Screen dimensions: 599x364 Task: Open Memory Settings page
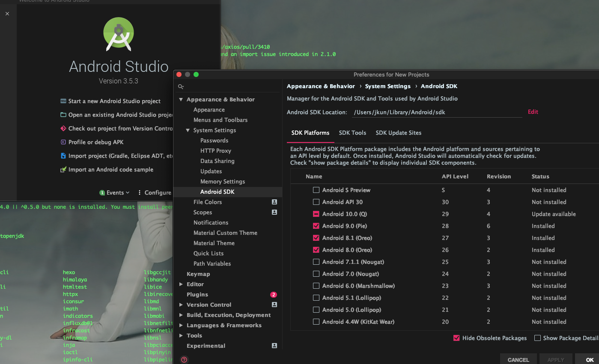pyautogui.click(x=223, y=181)
